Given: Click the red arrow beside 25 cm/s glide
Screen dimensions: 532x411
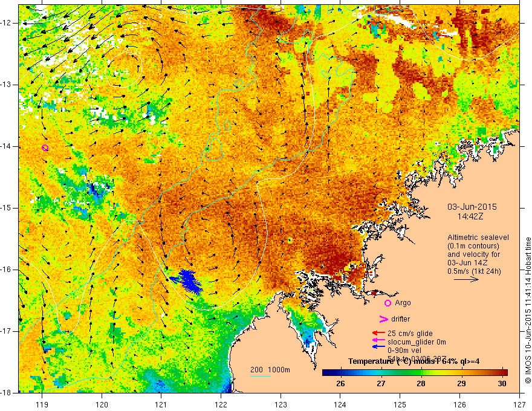Looking at the screenshot, I should tap(378, 334).
